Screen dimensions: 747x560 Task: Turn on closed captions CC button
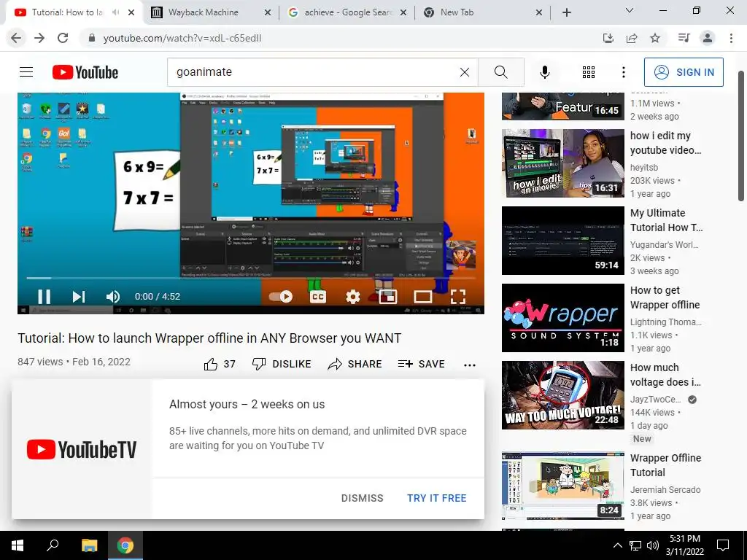click(x=318, y=297)
